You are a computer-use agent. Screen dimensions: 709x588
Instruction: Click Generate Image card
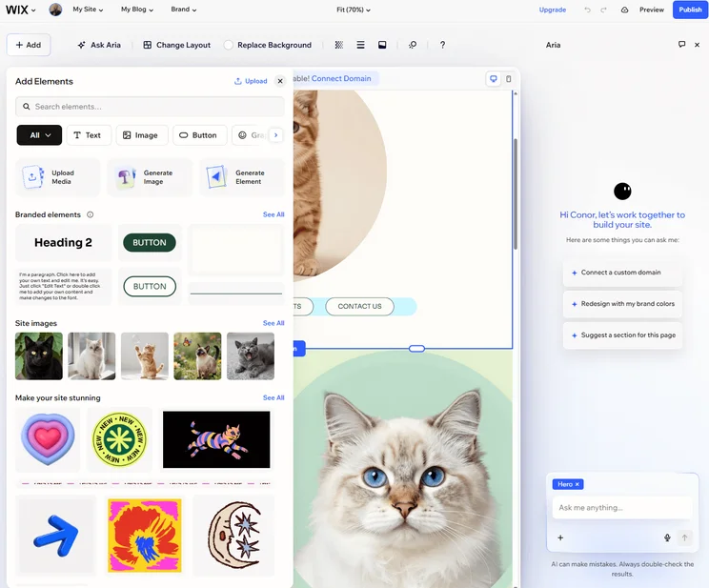150,177
